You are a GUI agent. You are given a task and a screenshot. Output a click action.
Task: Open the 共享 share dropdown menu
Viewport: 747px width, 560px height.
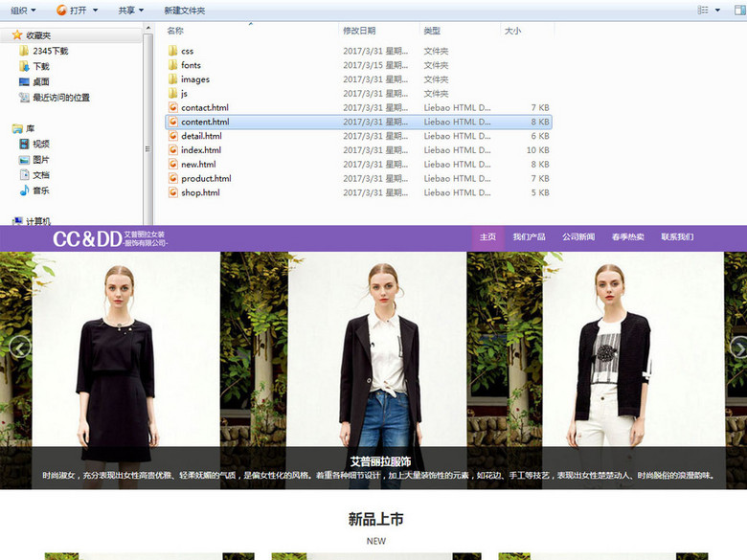click(130, 10)
